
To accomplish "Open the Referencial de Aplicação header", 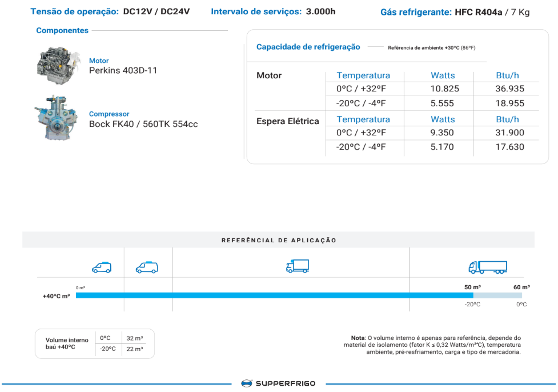I will point(279,239).
